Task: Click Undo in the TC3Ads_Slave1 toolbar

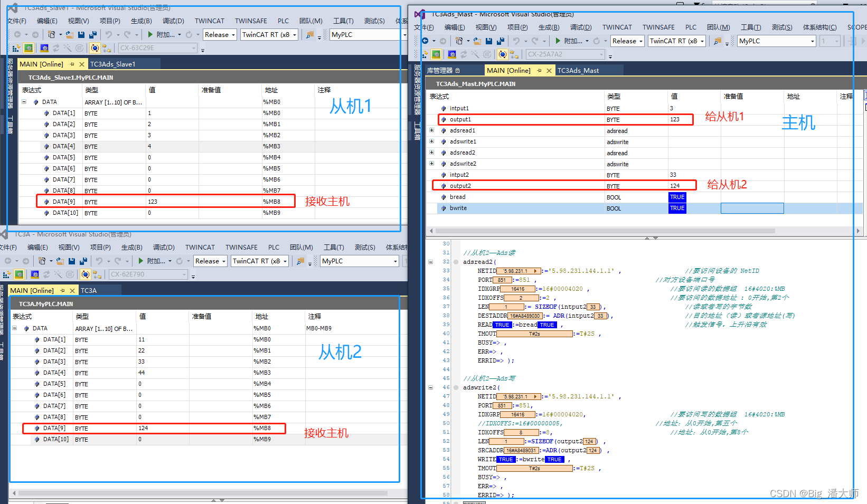Action: coord(108,35)
